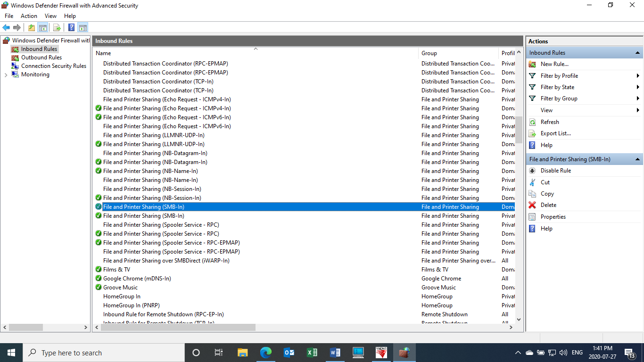
Task: Open Properties for the selected rule
Action: click(553, 216)
